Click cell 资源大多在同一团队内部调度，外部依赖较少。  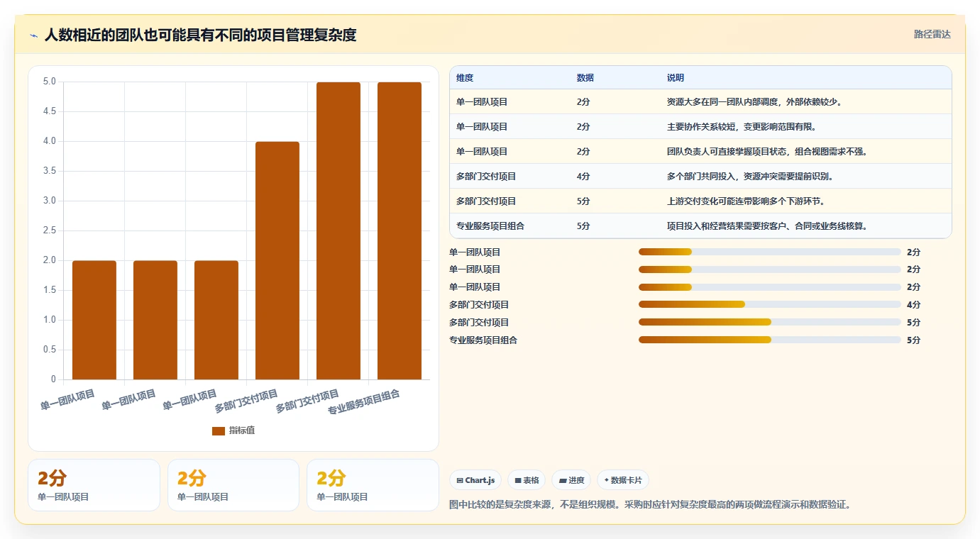coord(754,102)
